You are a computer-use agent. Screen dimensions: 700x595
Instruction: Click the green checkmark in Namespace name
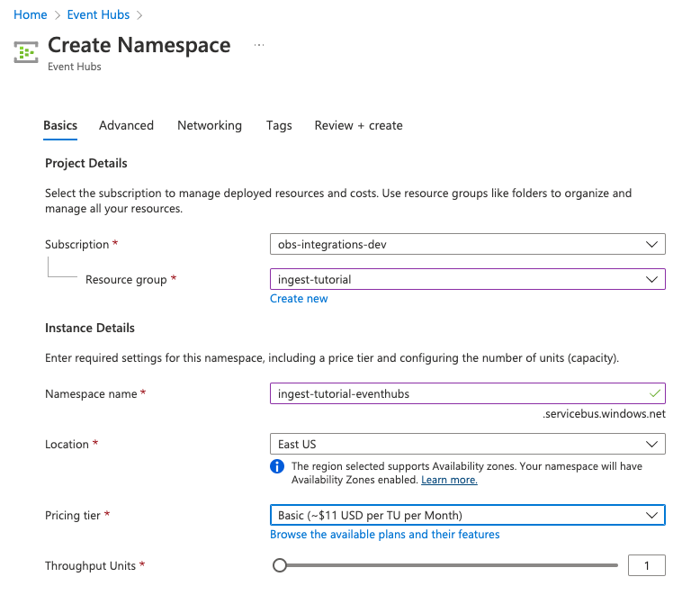click(x=655, y=393)
